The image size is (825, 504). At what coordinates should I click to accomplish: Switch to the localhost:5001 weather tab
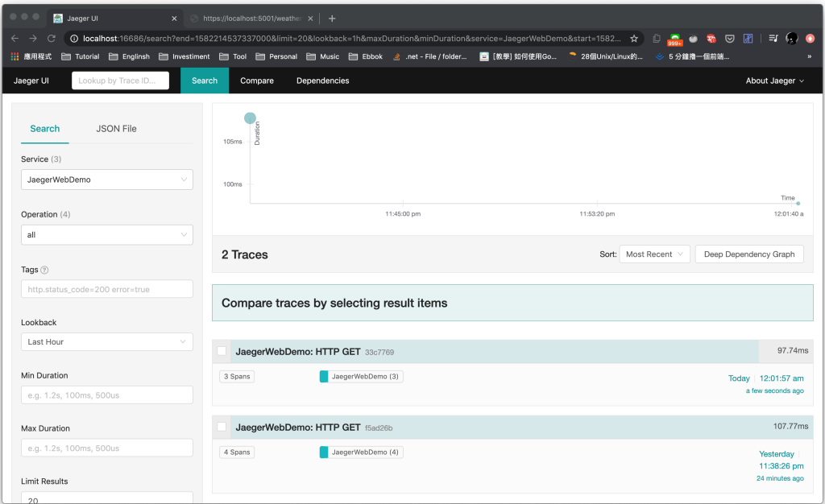point(251,19)
